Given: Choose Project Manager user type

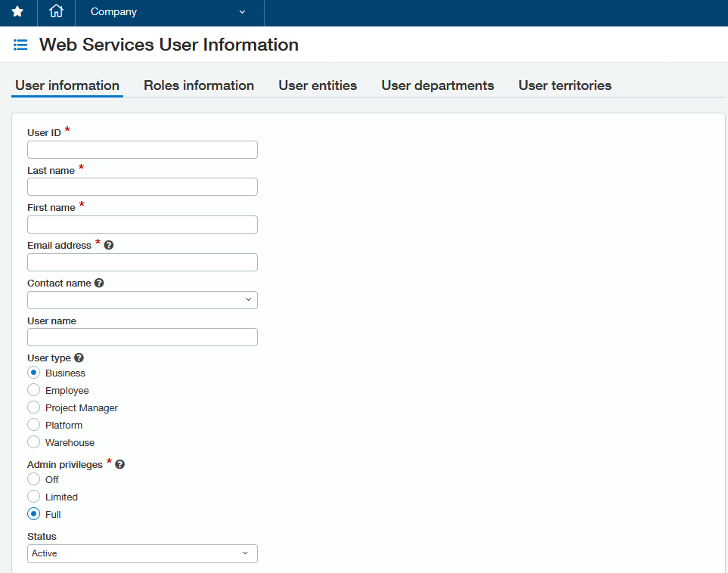Looking at the screenshot, I should click(33, 408).
